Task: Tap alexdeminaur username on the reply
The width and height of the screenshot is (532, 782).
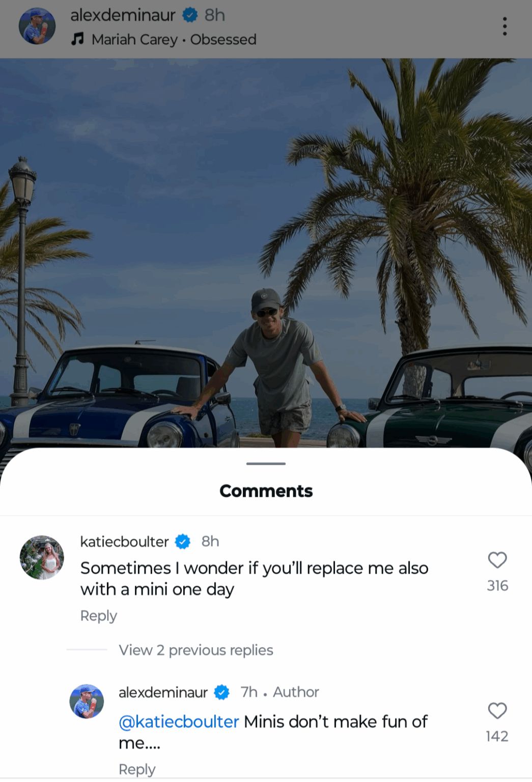Action: [x=163, y=692]
